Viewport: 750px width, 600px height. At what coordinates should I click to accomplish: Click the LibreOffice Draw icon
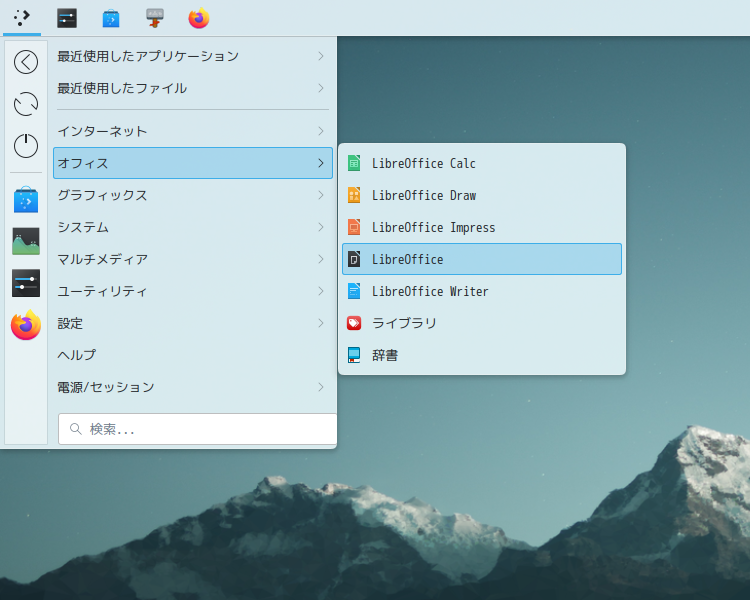coord(354,196)
